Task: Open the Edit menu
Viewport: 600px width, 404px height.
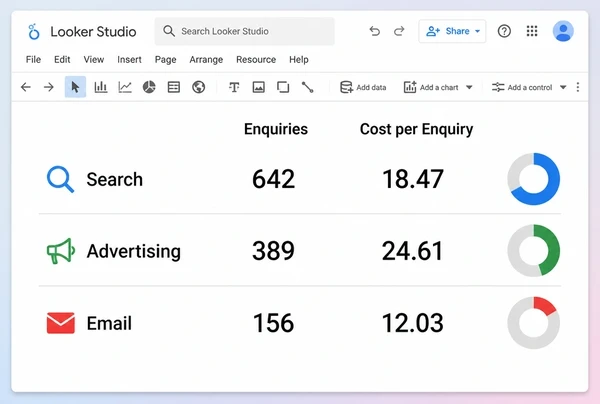Action: pyautogui.click(x=62, y=59)
